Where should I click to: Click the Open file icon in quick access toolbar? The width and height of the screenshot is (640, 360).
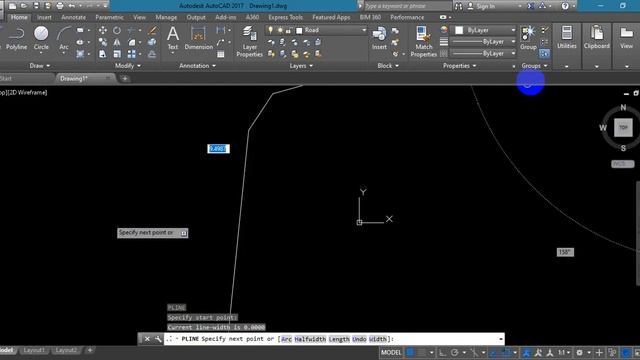[24, 6]
